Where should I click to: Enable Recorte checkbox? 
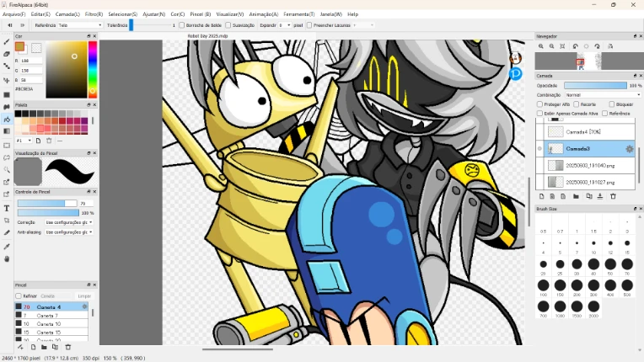577,104
